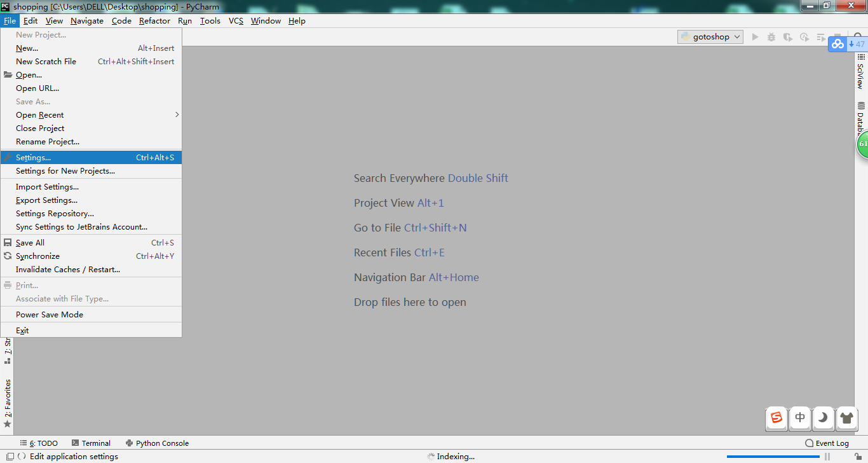868x463 pixels.
Task: Click the PyCharm title bar logo
Action: click(6, 6)
